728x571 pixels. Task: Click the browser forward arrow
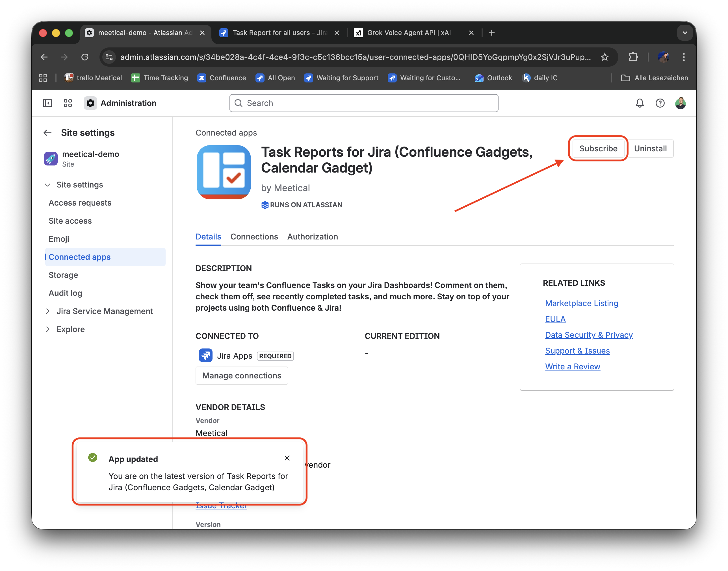tap(64, 57)
